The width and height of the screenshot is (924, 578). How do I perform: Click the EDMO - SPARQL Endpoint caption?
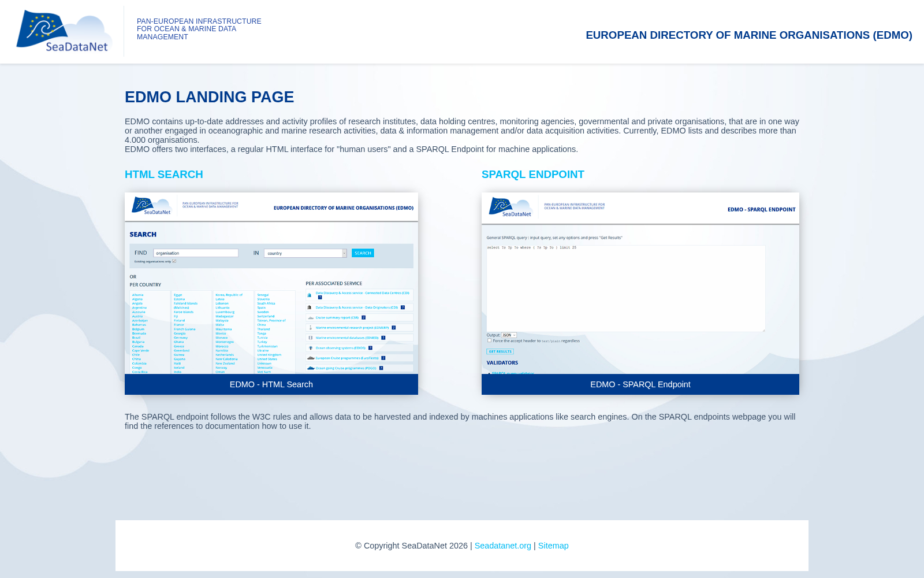[x=640, y=384]
